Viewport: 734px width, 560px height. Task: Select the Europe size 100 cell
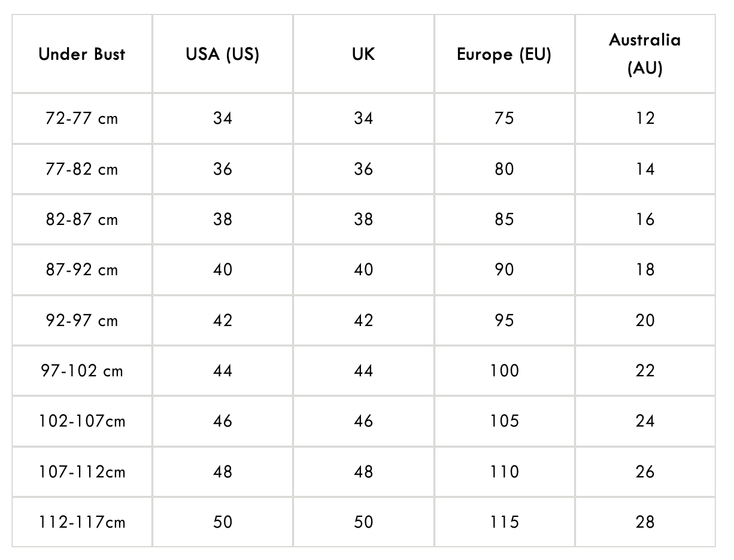coord(504,371)
